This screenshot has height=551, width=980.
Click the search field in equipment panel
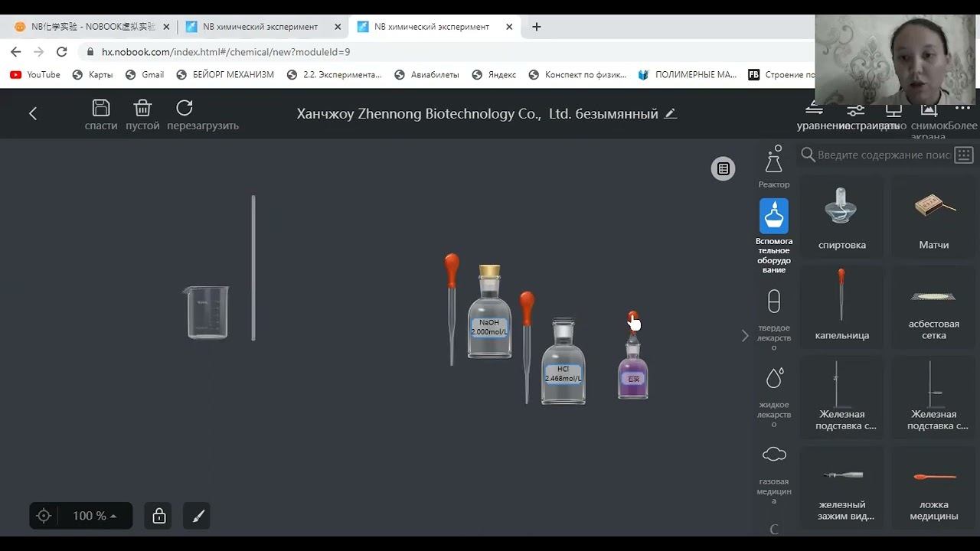(x=884, y=155)
